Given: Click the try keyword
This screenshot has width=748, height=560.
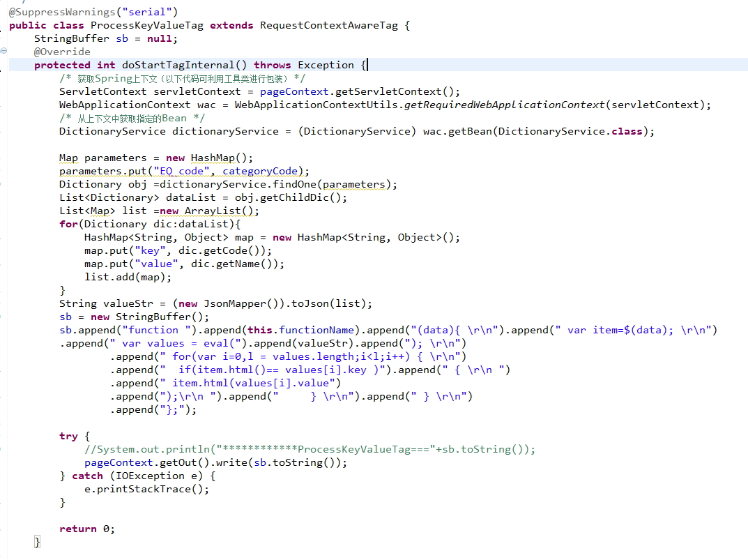Looking at the screenshot, I should pos(69,437).
